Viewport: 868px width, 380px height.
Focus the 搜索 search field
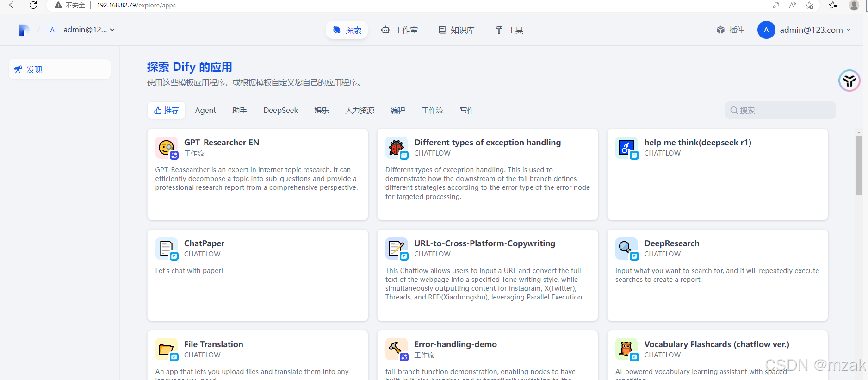pos(781,111)
